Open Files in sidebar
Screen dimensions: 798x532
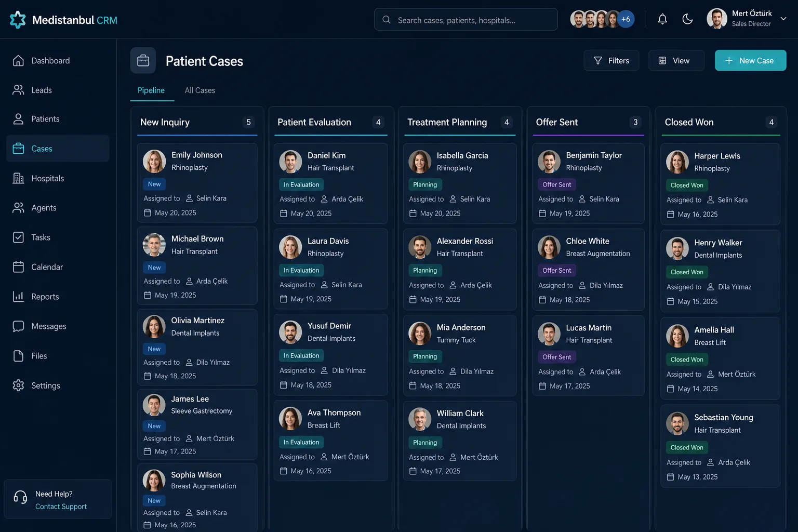(58, 356)
